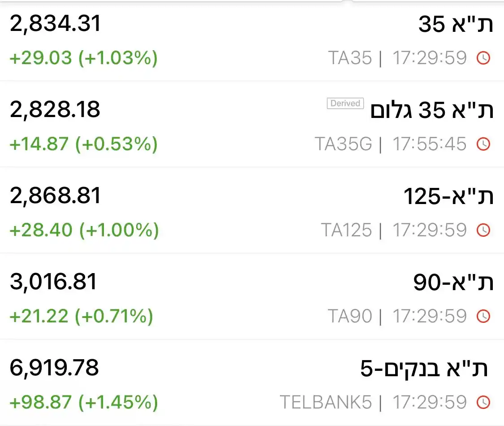Open the ת"א-90 index title
Image resolution: width=504 pixels, height=426 pixels.
[x=453, y=282]
